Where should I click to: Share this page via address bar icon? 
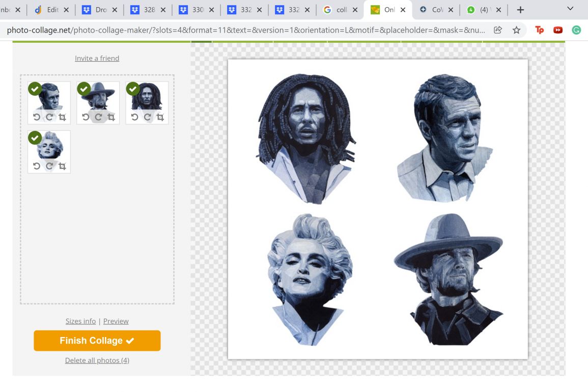click(497, 30)
